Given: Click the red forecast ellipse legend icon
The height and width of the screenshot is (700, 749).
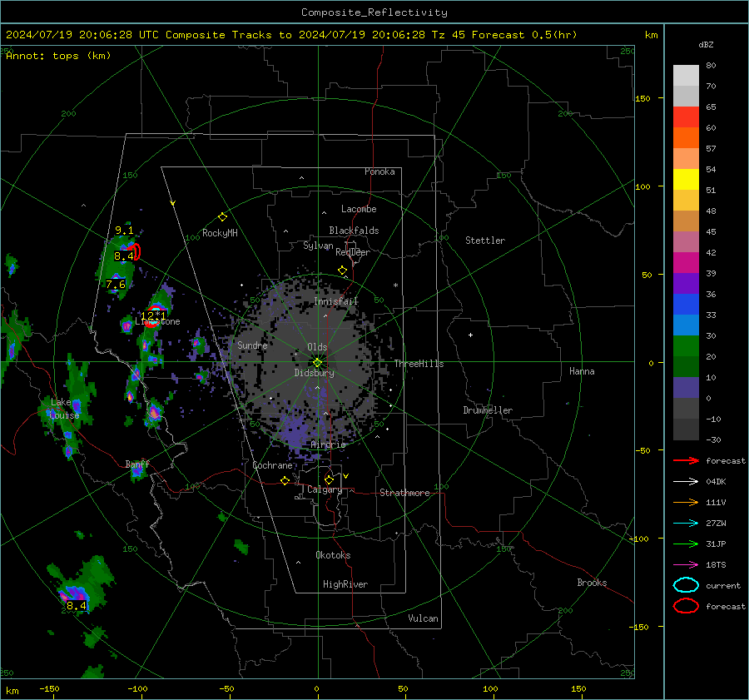Looking at the screenshot, I should [x=686, y=606].
